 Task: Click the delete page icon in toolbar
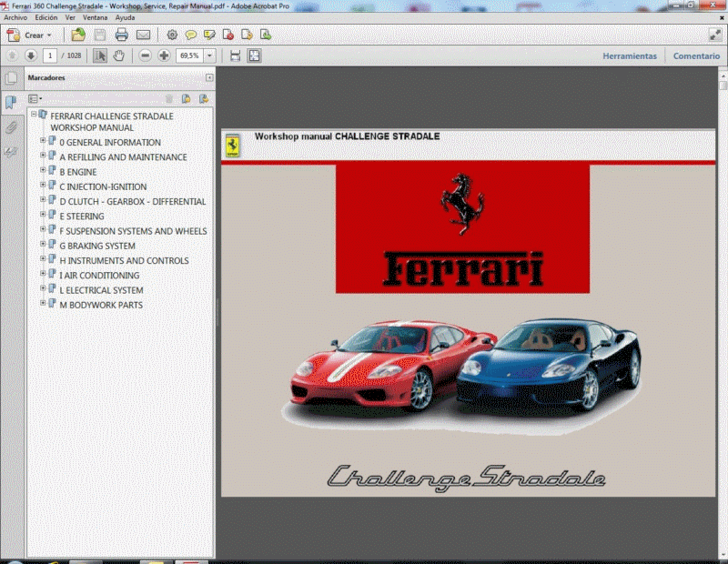click(x=228, y=35)
